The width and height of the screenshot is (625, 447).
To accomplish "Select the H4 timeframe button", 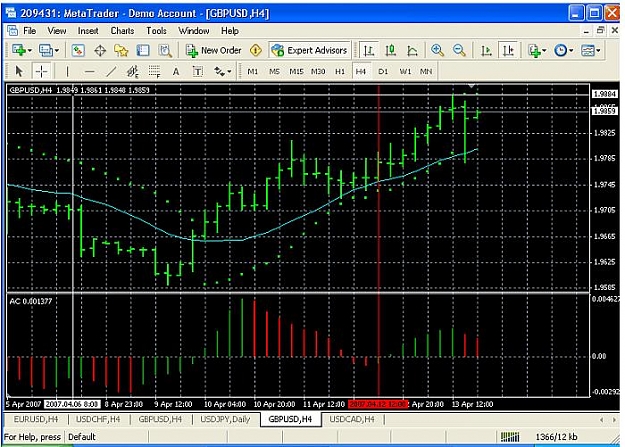I will (x=361, y=71).
